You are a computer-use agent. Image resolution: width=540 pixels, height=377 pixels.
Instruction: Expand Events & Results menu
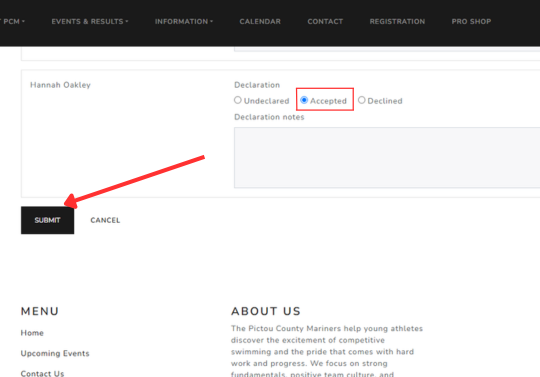click(x=90, y=21)
